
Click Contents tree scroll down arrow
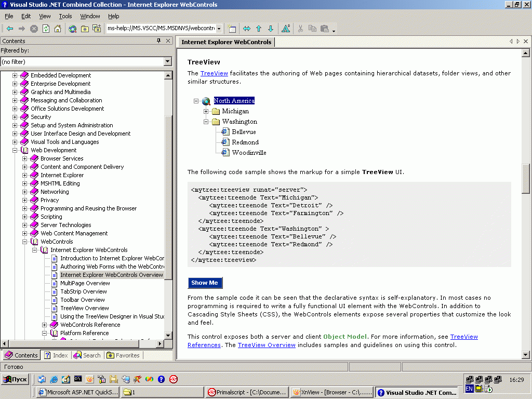168,335
